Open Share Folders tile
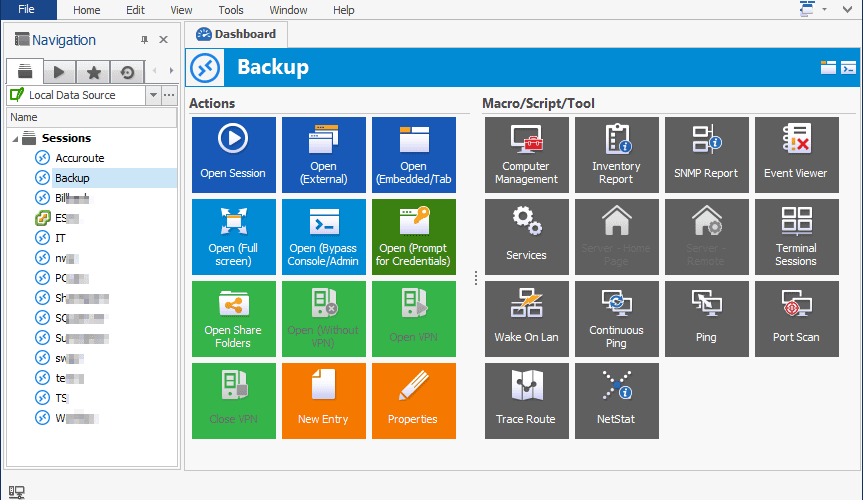863x500 pixels. pos(233,316)
